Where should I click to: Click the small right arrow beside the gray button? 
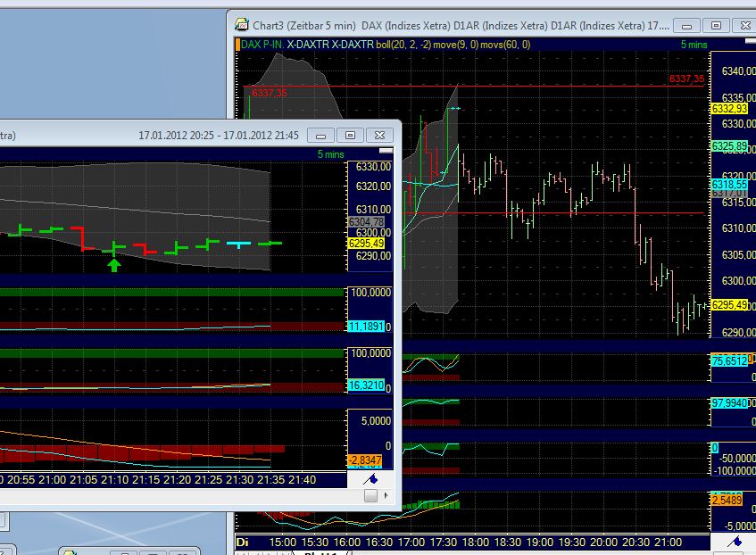(x=387, y=496)
